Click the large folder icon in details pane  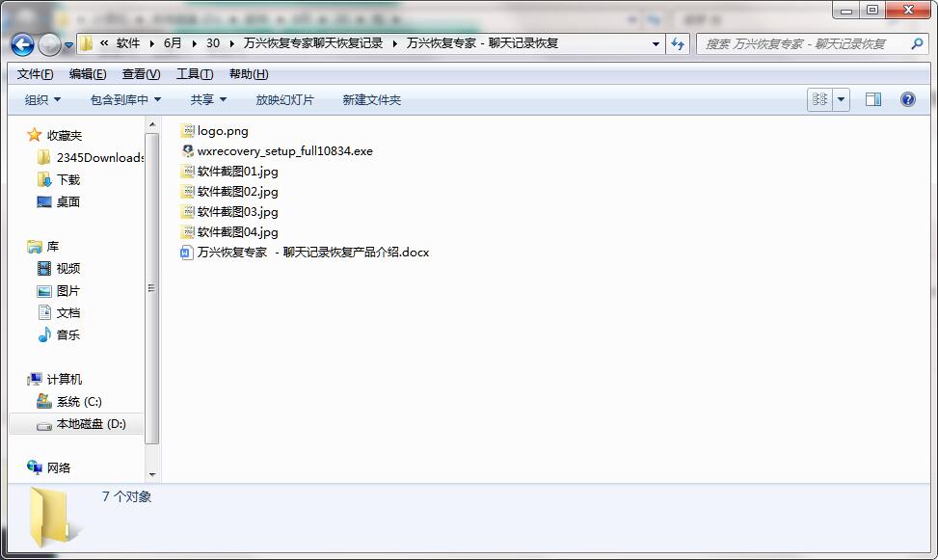pos(54,518)
